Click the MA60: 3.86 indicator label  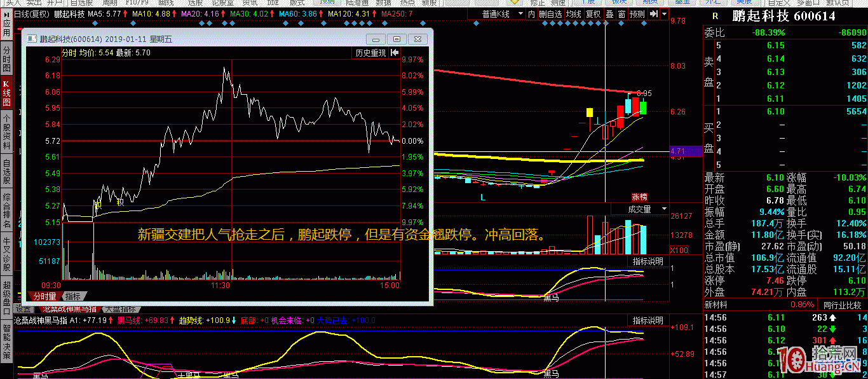(x=298, y=13)
